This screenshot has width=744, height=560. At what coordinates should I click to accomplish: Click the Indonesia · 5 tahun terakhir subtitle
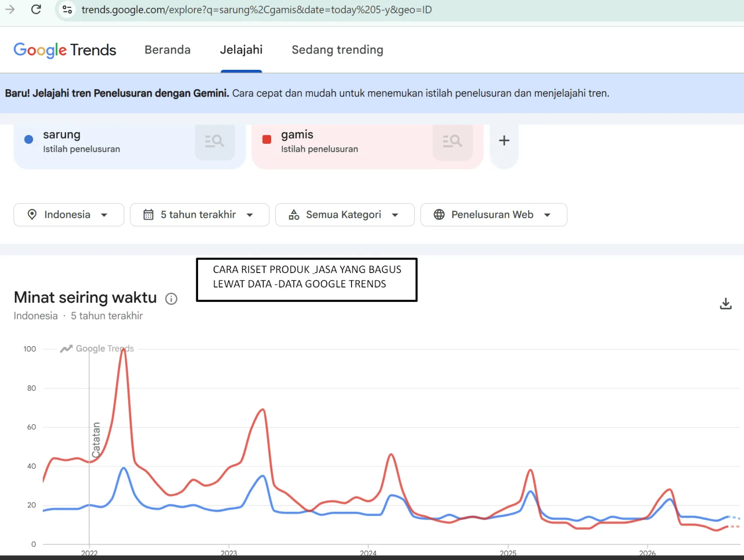click(x=78, y=316)
